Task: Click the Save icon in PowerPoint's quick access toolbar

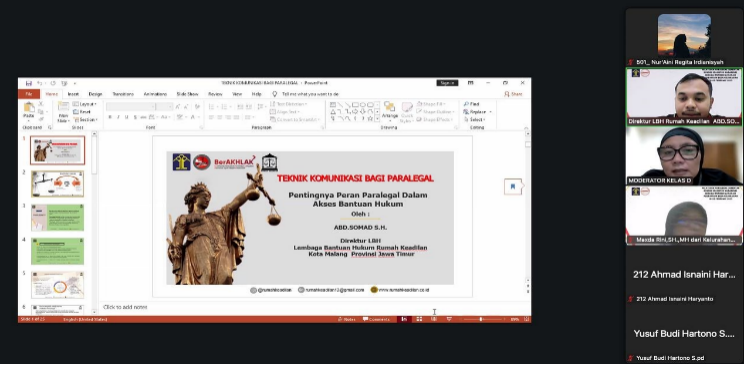Action: click(x=29, y=83)
